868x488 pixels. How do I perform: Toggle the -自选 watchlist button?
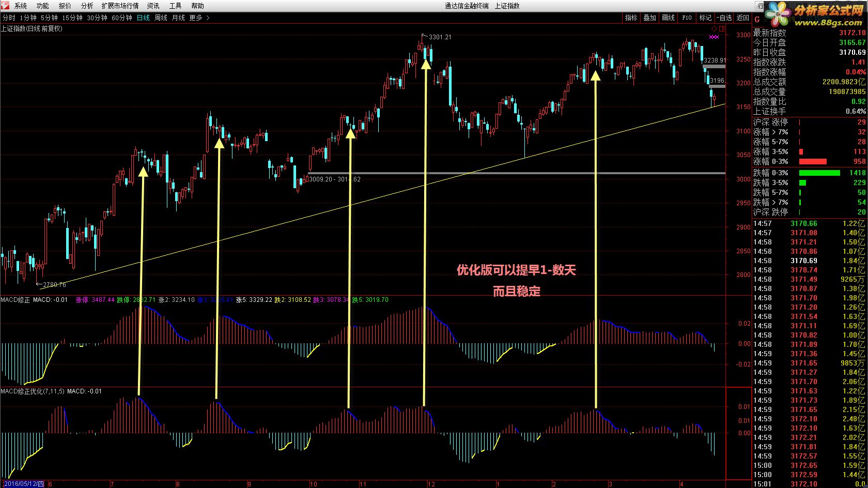click(x=724, y=18)
